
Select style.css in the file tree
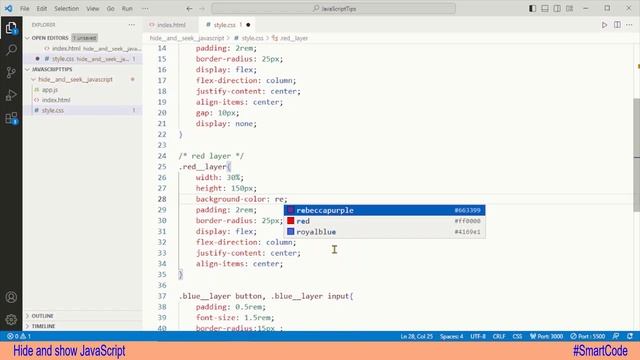83,110
